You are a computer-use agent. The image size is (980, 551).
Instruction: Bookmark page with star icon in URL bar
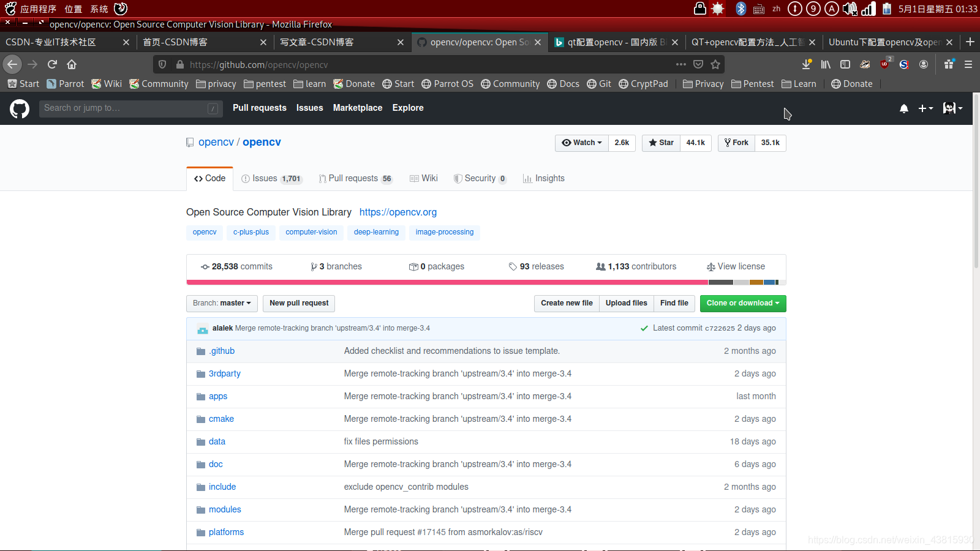(x=715, y=64)
